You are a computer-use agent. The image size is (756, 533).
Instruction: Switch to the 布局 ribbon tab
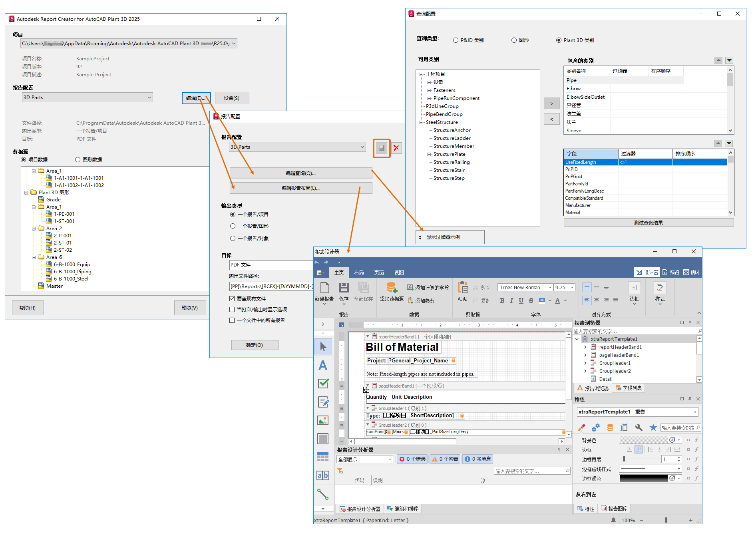pyautogui.click(x=359, y=272)
